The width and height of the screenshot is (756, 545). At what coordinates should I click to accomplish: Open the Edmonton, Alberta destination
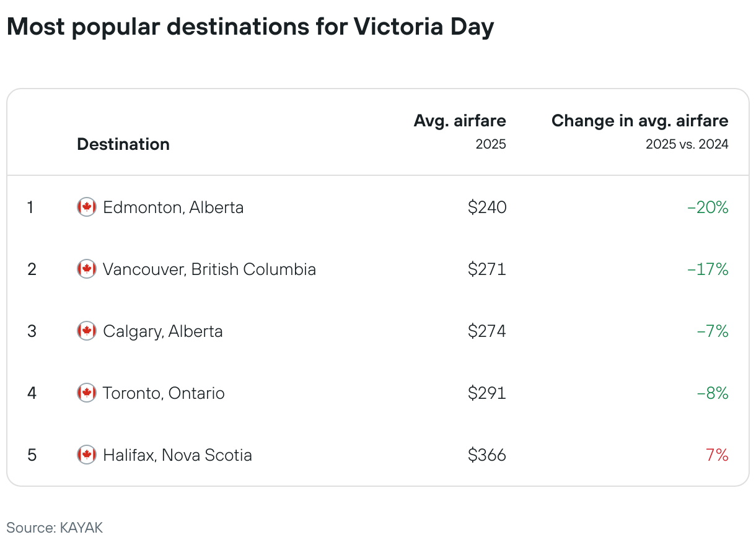click(174, 207)
